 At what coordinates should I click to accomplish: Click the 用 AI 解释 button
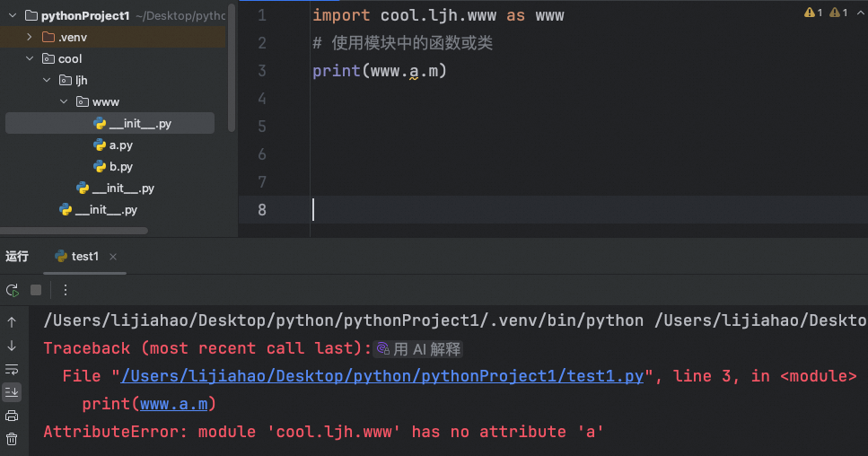[x=418, y=349]
